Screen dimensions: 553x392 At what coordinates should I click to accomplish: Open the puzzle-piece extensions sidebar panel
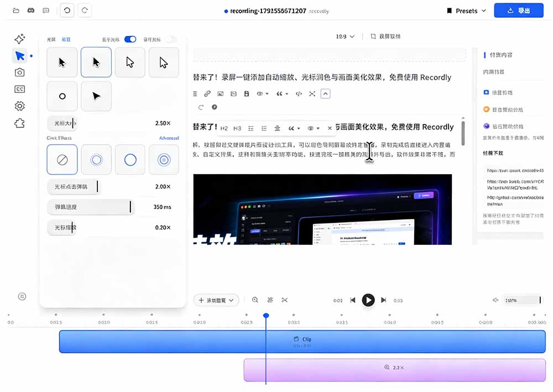(x=20, y=123)
